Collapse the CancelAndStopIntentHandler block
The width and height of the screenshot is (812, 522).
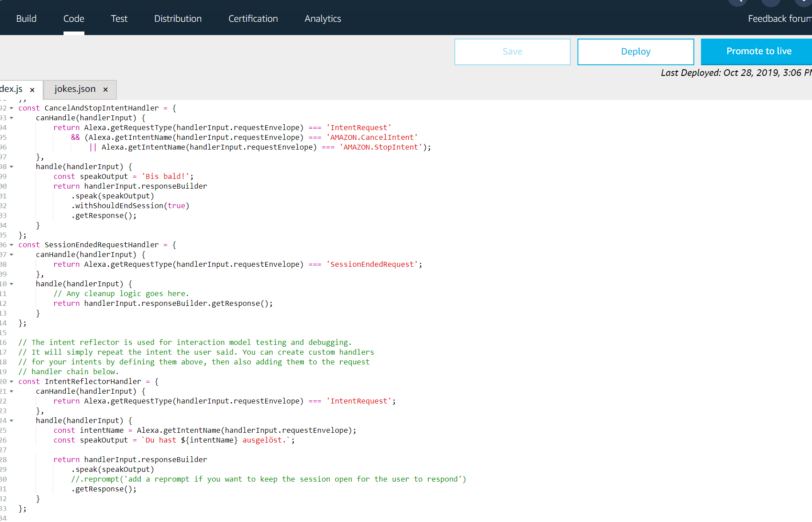tap(12, 108)
